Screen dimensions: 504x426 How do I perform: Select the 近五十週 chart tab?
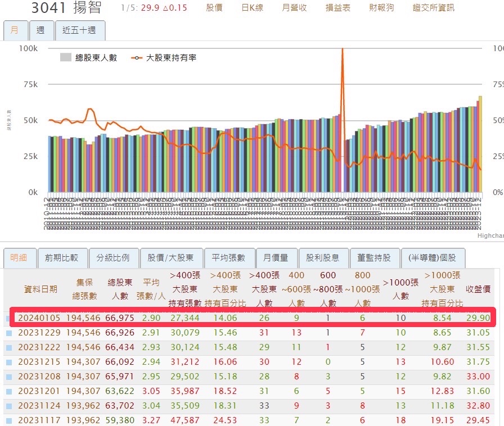(x=80, y=30)
